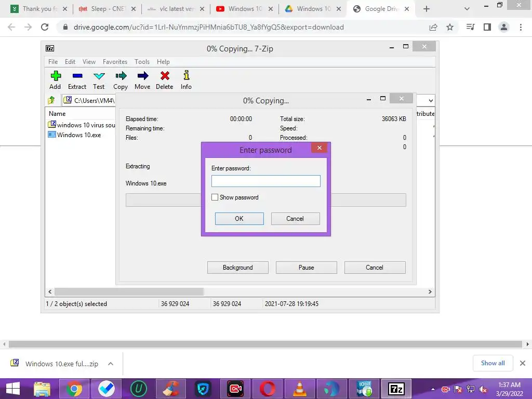Viewport: 532px width, 399px height.
Task: Open the Opera icon in the taskbar
Action: click(268, 389)
